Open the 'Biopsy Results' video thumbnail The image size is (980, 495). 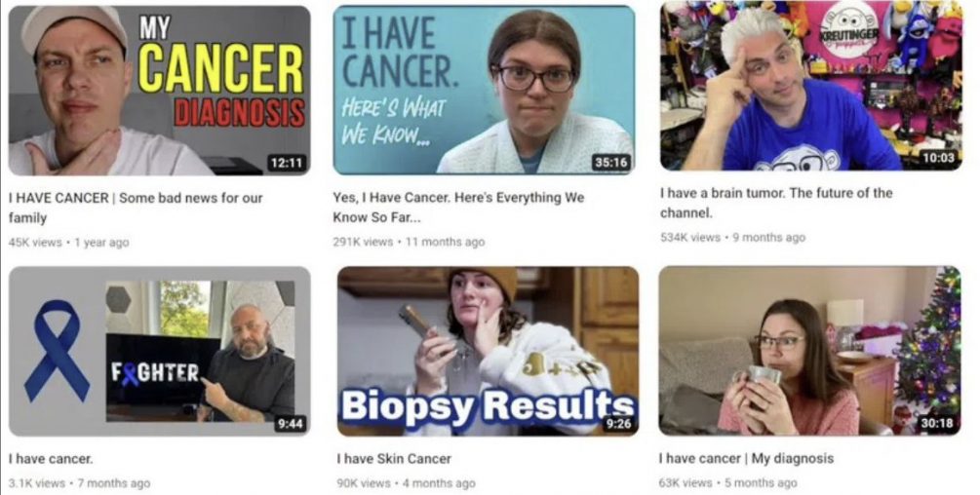tap(488, 351)
